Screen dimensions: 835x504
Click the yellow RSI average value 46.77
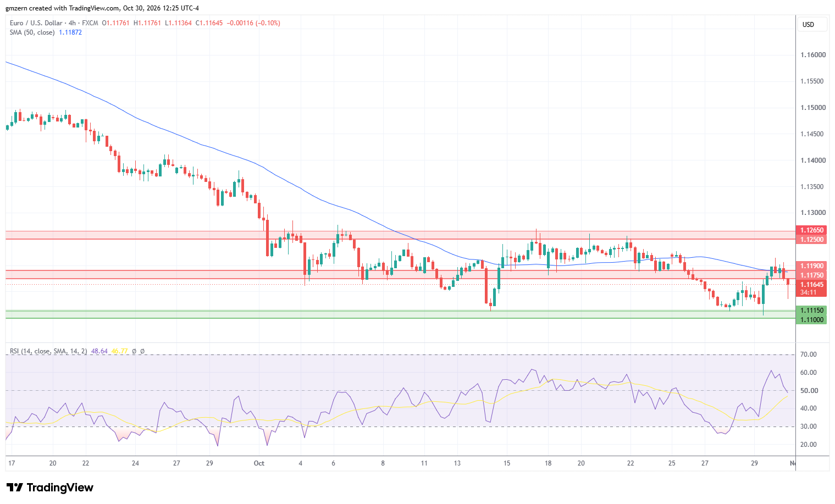click(x=119, y=351)
